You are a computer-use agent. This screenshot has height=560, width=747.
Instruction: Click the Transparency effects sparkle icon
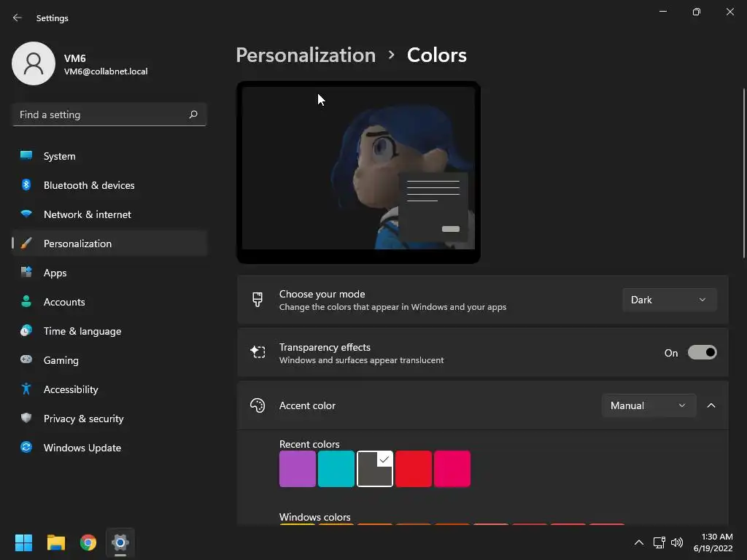click(258, 352)
